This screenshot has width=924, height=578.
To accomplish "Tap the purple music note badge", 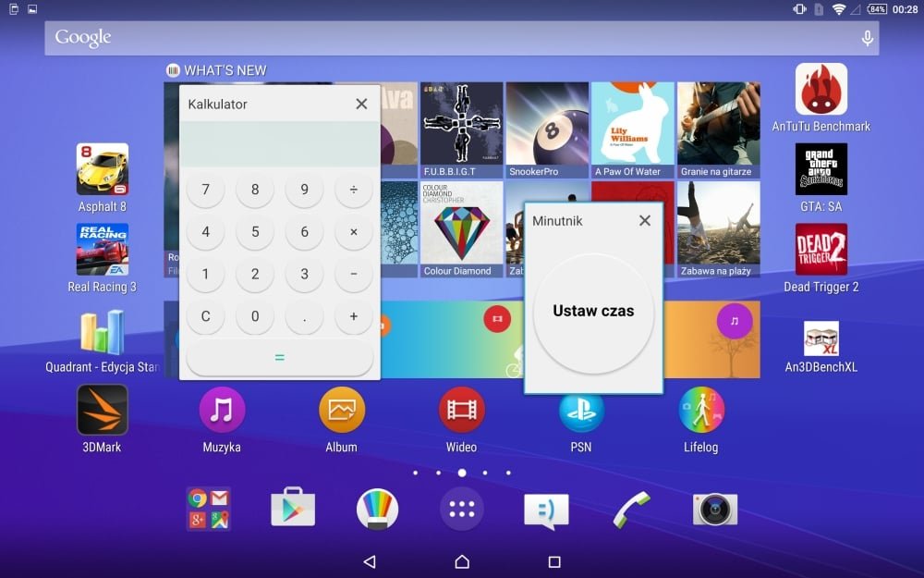I will pos(735,321).
